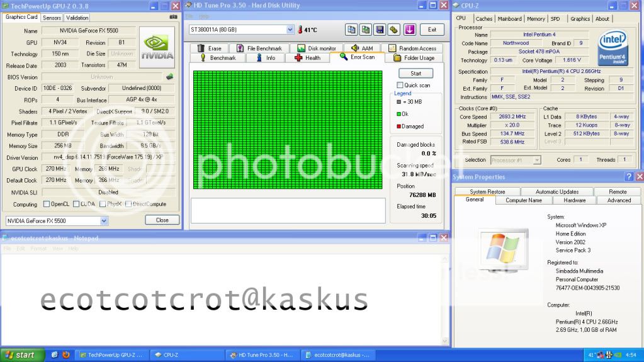Toggle the OpenCL checkbox in GPU-Z

point(47,204)
